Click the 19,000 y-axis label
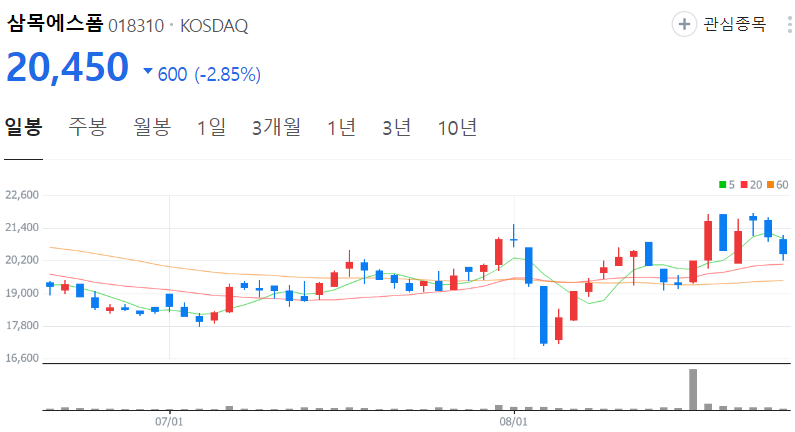 [22, 293]
